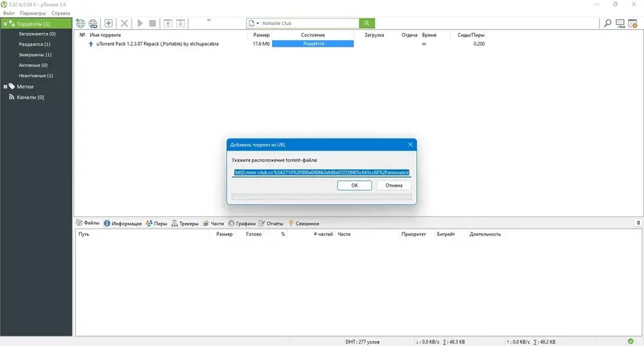This screenshot has width=644, height=346.
Task: Click the upload speed status entry
Action: click(x=530, y=341)
